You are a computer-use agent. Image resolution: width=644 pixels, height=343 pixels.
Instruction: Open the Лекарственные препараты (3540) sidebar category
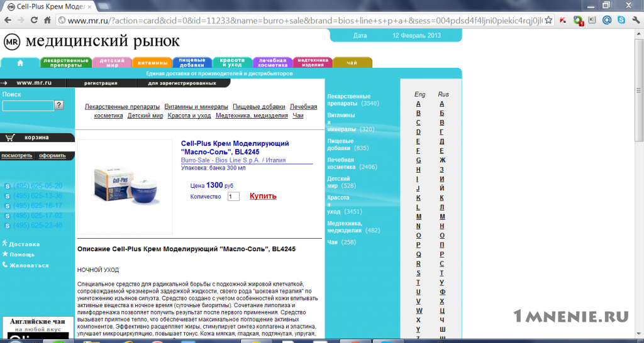(353, 100)
